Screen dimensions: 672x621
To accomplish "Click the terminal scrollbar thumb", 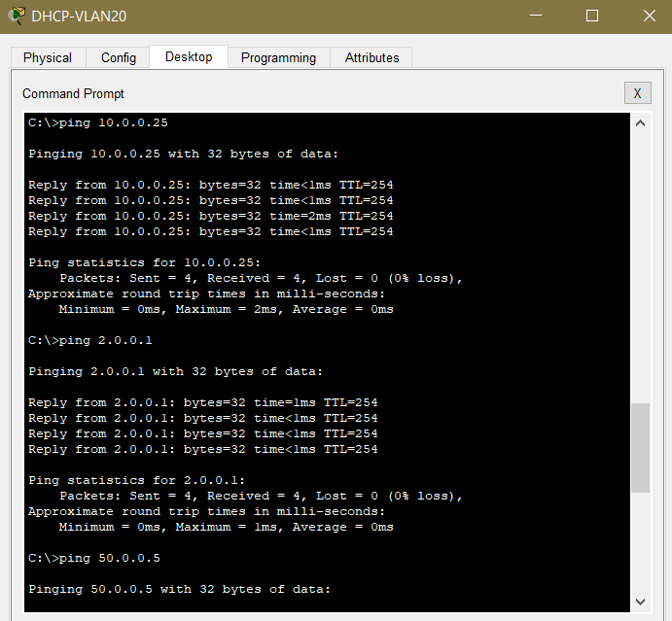I will (639, 448).
